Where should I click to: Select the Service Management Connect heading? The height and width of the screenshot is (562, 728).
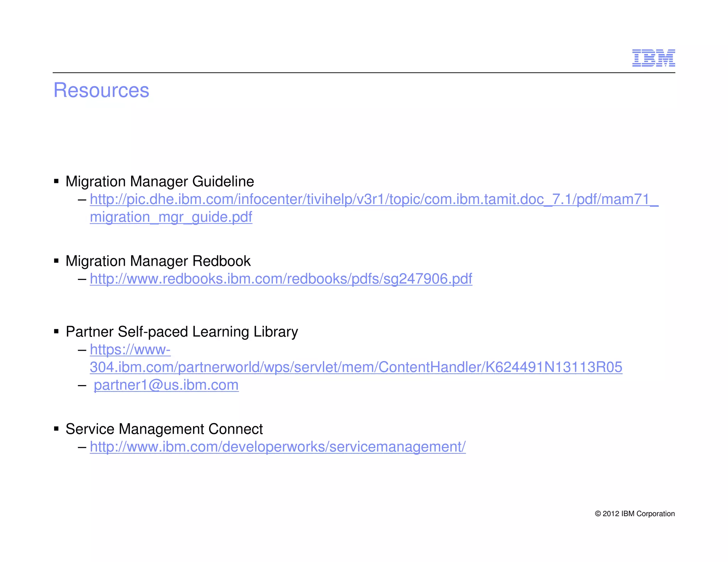pyautogui.click(x=164, y=429)
